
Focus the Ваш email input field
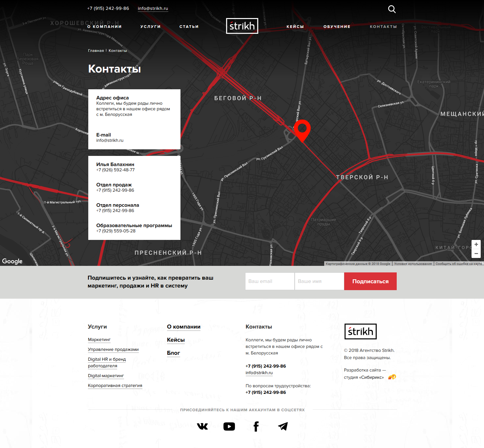point(270,281)
